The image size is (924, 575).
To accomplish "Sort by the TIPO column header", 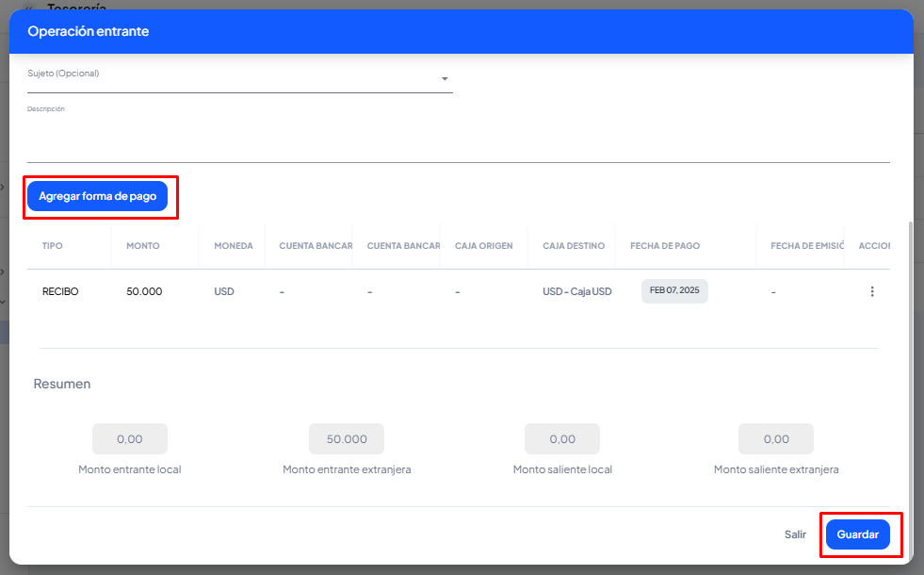I will tap(53, 246).
